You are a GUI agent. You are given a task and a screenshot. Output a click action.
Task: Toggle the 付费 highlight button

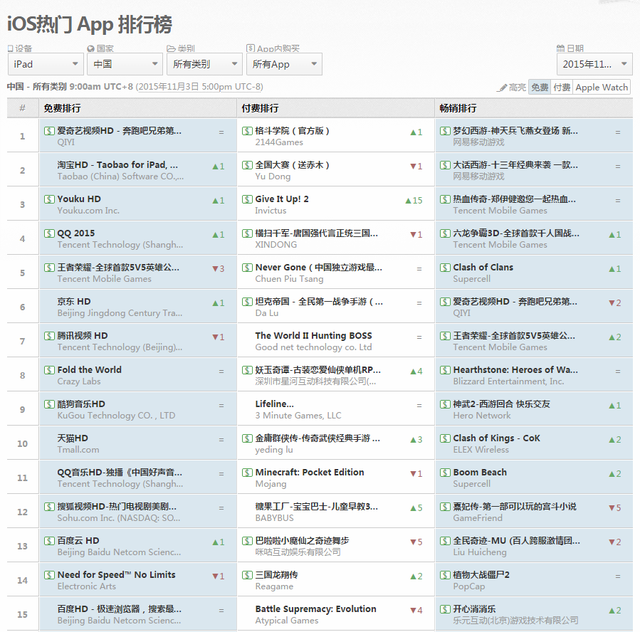pyautogui.click(x=562, y=87)
